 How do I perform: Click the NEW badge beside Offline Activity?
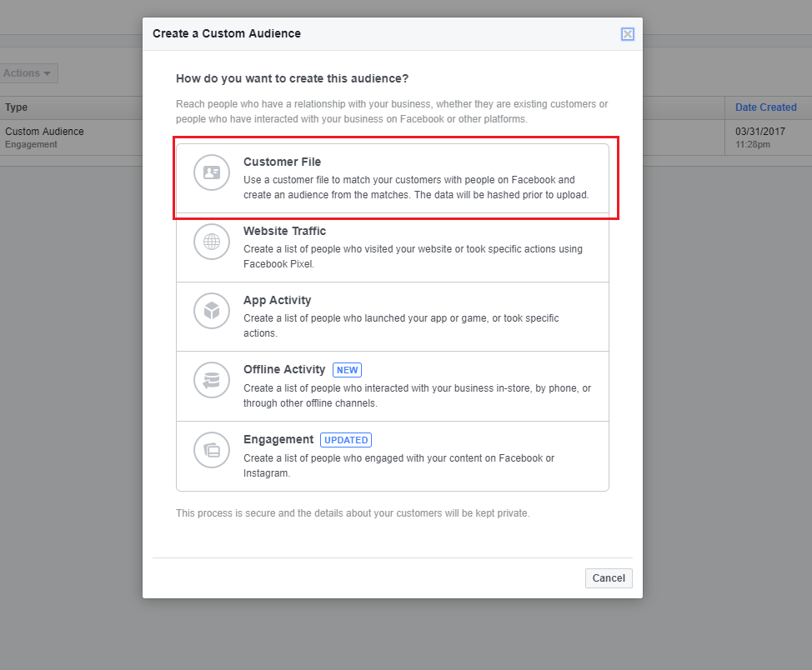347,370
